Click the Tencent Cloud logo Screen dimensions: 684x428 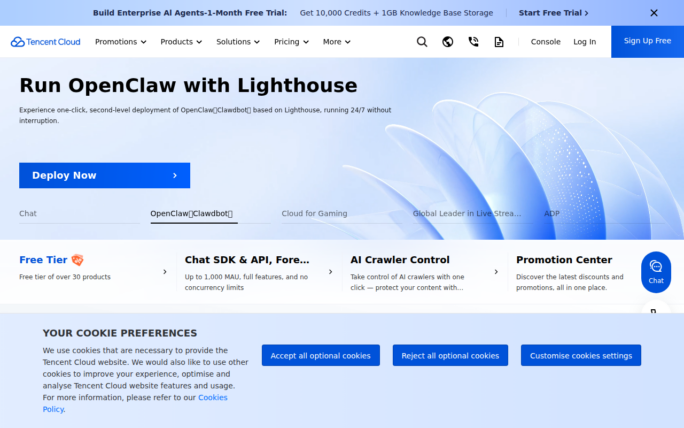(45, 42)
